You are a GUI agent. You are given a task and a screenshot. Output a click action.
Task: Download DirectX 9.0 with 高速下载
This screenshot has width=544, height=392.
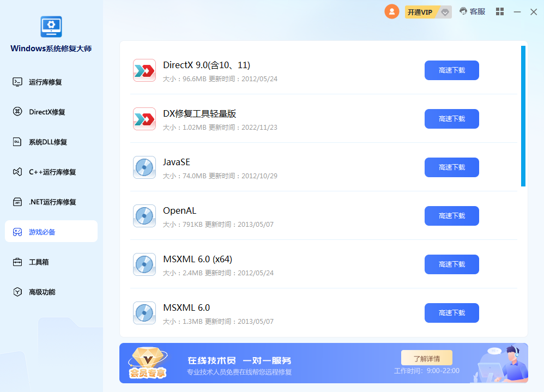(451, 70)
